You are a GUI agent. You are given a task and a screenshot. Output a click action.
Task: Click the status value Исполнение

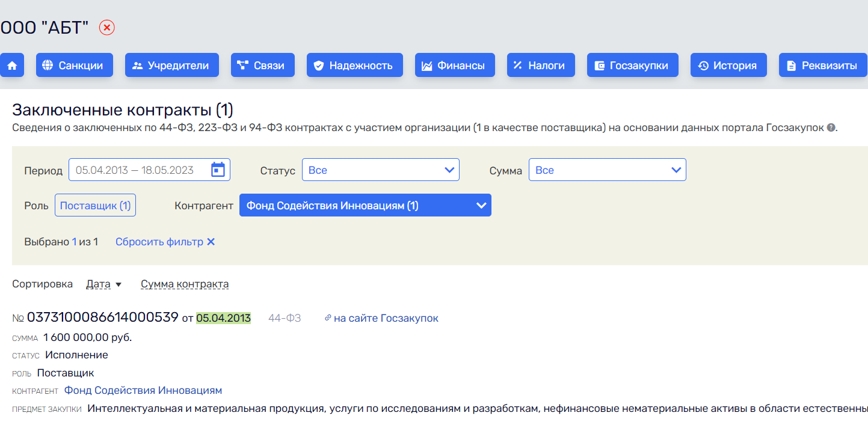[x=76, y=355]
